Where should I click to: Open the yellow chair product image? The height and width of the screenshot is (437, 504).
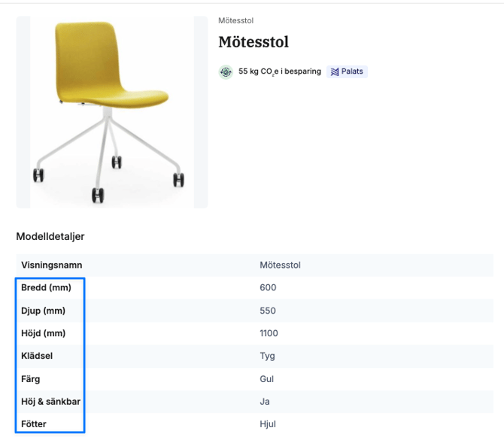[x=111, y=112]
